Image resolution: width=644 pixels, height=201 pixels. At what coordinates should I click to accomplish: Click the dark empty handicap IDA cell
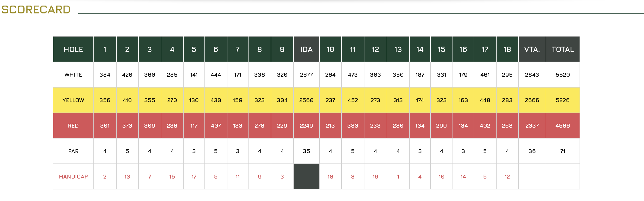pyautogui.click(x=306, y=176)
